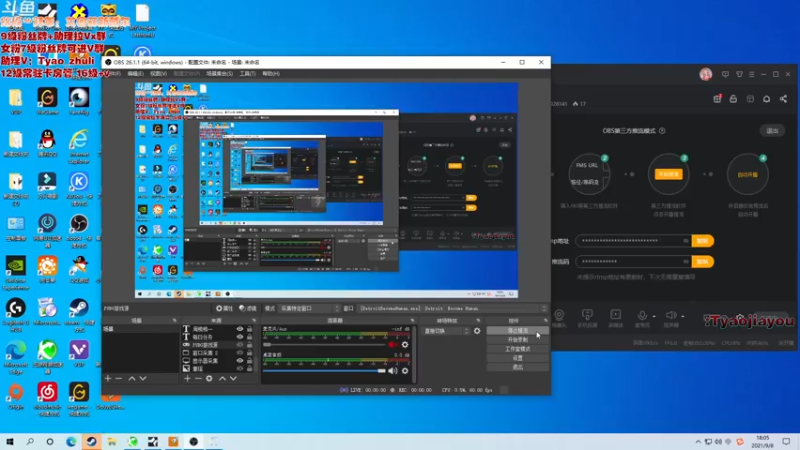This screenshot has height=450, width=800.
Task: Click the lock icon in the Douyu toolbar
Action: [733, 99]
